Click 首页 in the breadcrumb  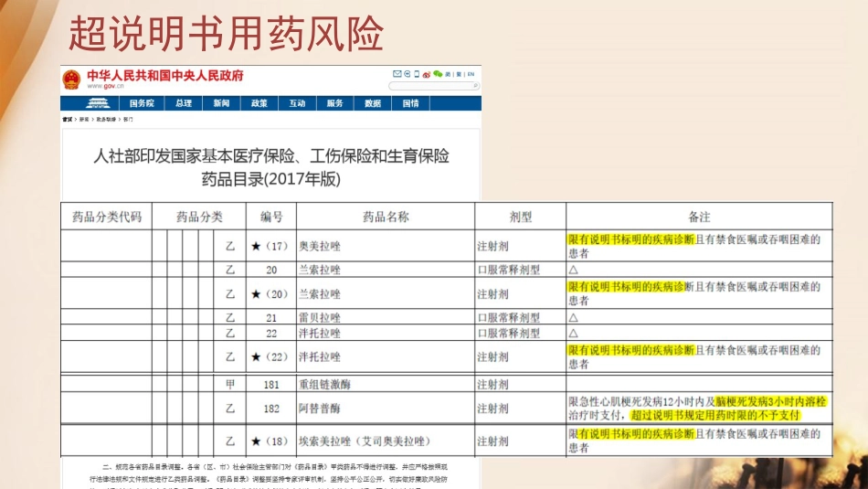coord(67,119)
